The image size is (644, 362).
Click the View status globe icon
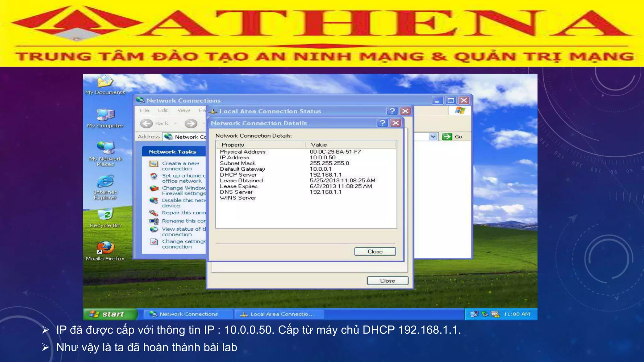coord(154,229)
